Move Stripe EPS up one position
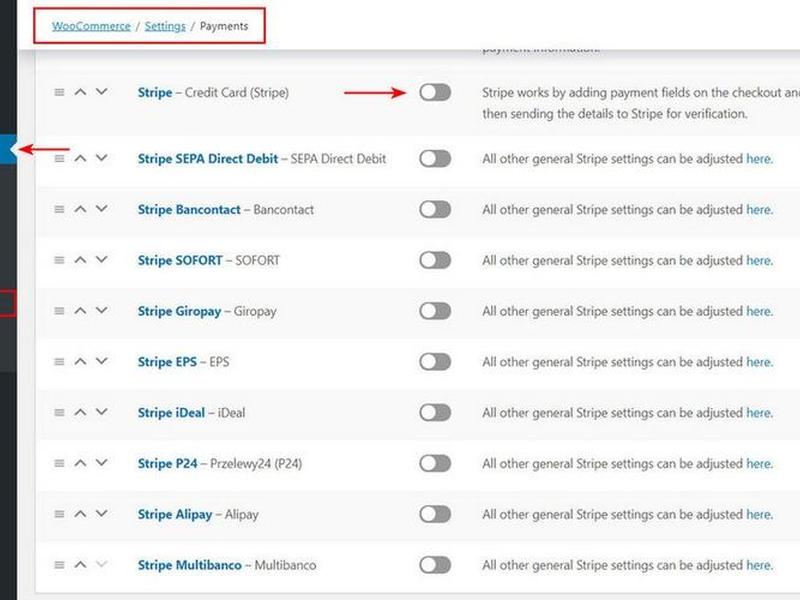The width and height of the screenshot is (800, 600). click(x=81, y=361)
